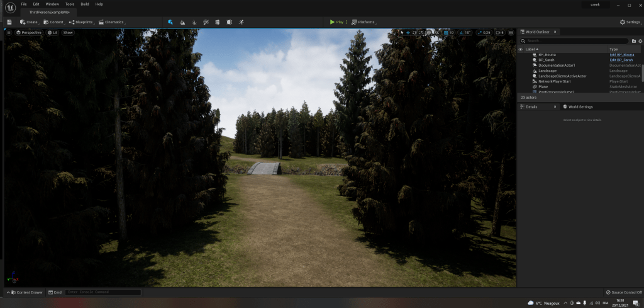
Task: Click the add folder icon in Outliner
Action: click(x=633, y=40)
